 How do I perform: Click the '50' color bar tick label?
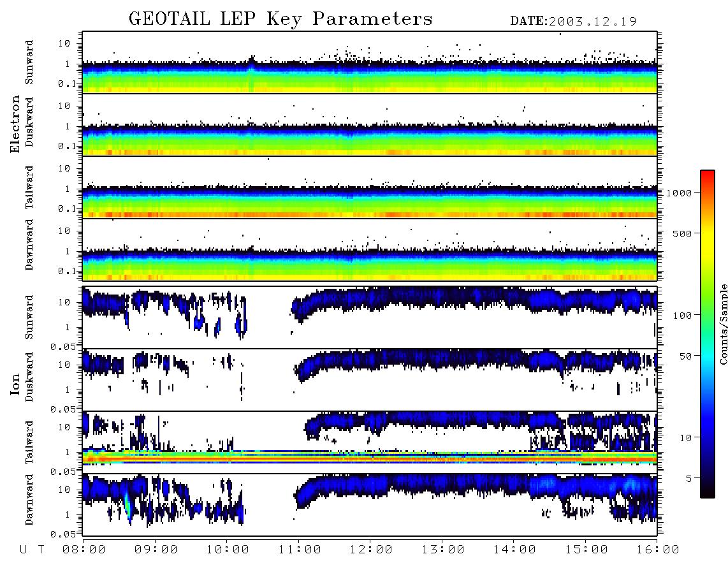pos(685,356)
